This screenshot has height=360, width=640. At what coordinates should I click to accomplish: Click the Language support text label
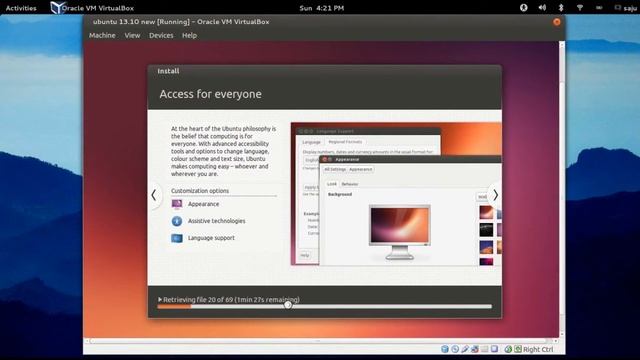[x=211, y=238]
